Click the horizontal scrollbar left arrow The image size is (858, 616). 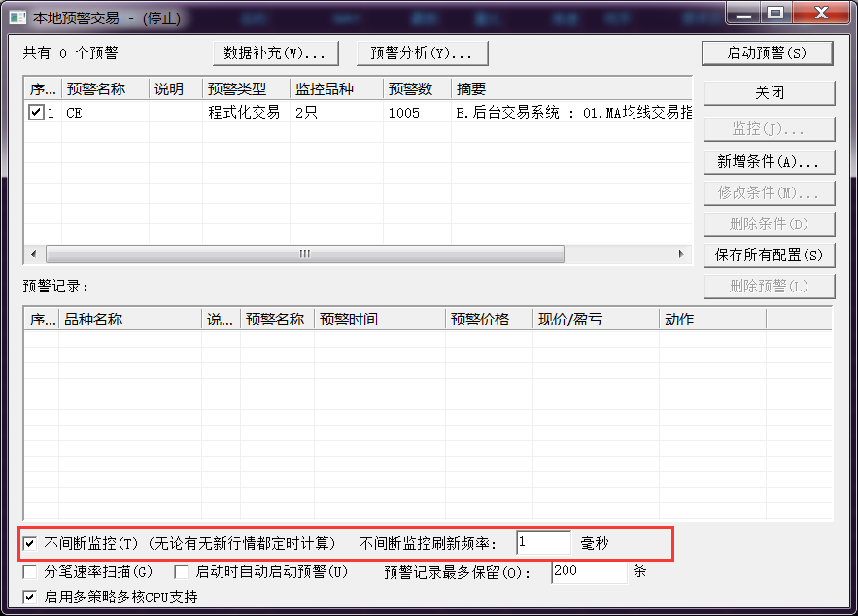(33, 254)
